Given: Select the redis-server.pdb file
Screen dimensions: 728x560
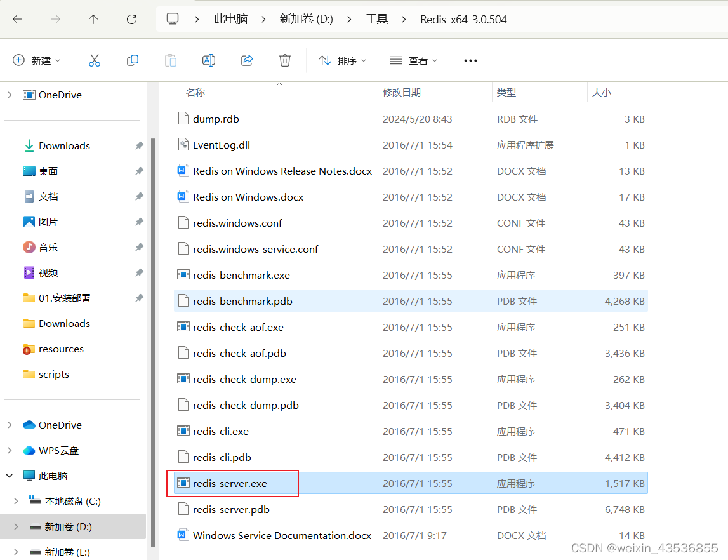Looking at the screenshot, I should (x=411, y=509).
